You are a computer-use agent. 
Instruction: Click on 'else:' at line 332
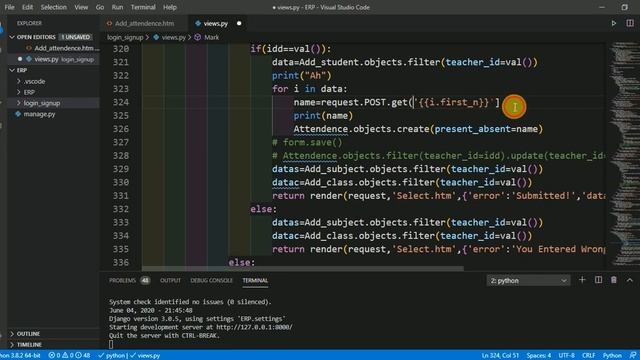pyautogui.click(x=264, y=209)
